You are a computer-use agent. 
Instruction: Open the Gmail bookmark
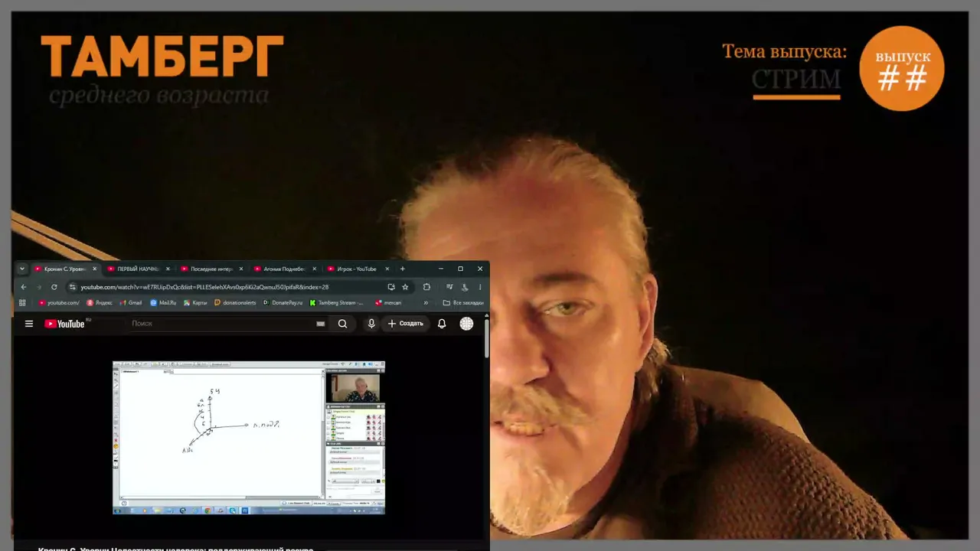pos(131,302)
